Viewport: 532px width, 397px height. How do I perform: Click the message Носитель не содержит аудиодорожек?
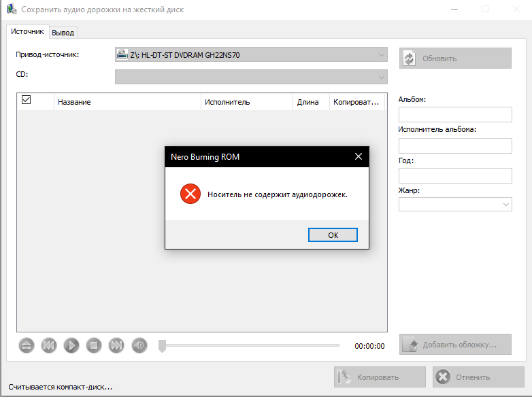coord(277,194)
